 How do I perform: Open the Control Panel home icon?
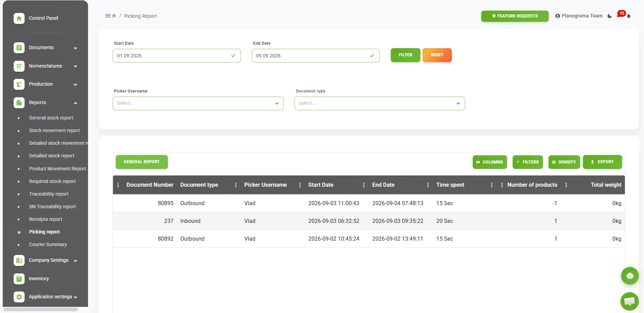click(x=19, y=18)
